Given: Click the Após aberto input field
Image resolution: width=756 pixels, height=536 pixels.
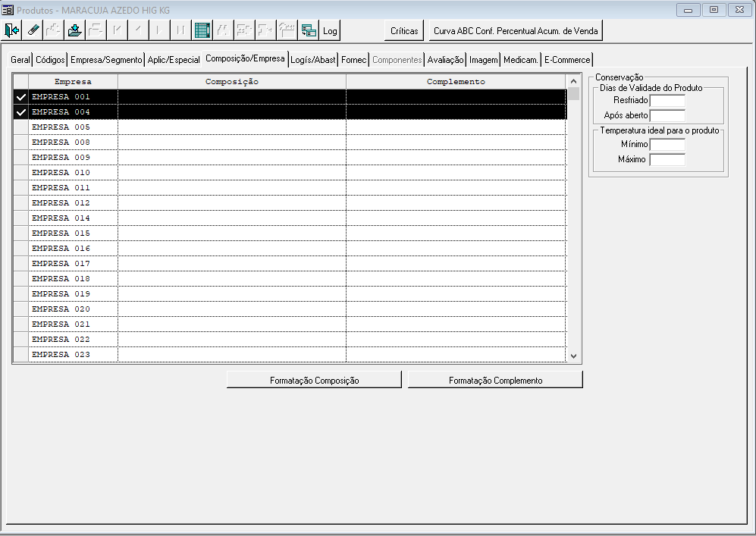Looking at the screenshot, I should 667,116.
